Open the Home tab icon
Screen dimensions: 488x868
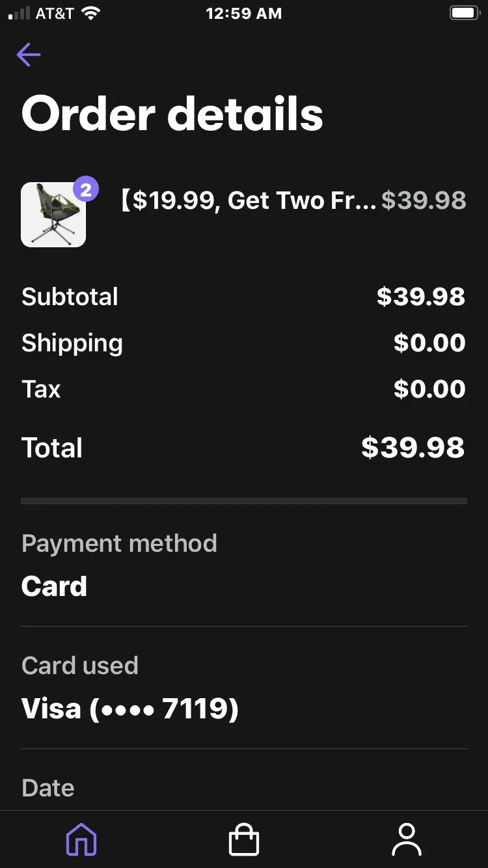pyautogui.click(x=81, y=839)
